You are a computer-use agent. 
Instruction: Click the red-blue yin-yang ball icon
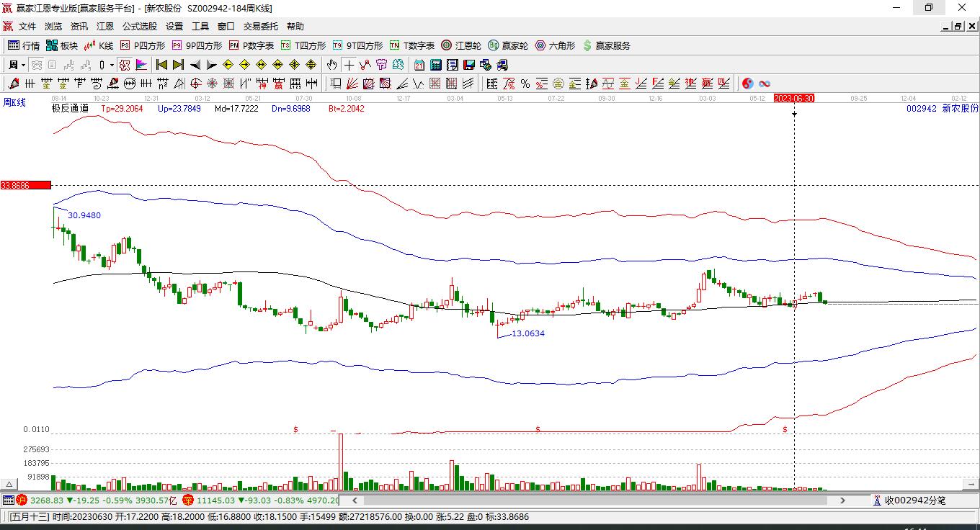click(x=747, y=84)
